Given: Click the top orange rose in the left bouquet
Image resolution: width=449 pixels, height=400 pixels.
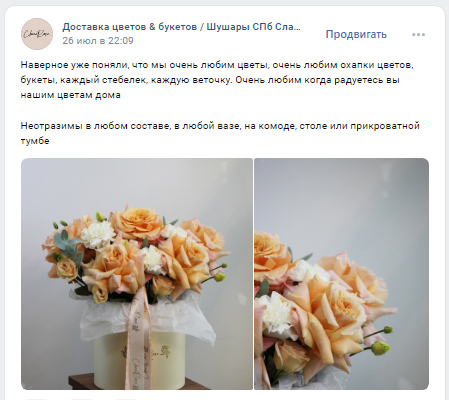Looking at the screenshot, I should (x=137, y=222).
